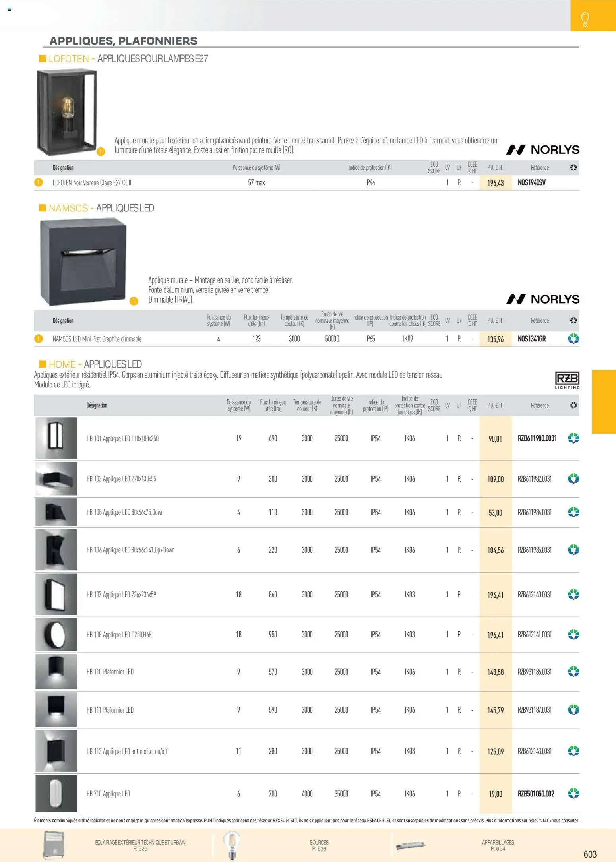Click the lightbulb icon in the yellow corner
The image size is (616, 862).
tap(585, 19)
